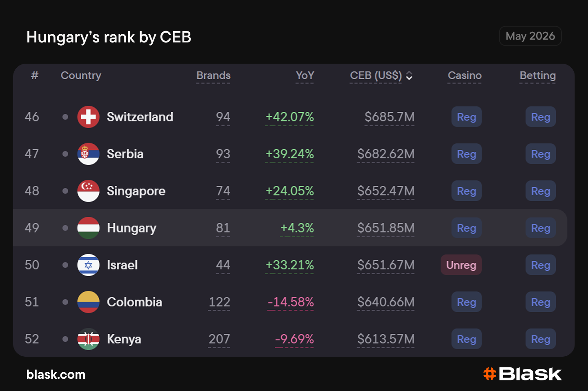This screenshot has height=391, width=588.
Task: Open the blask.com link
Action: click(x=56, y=375)
